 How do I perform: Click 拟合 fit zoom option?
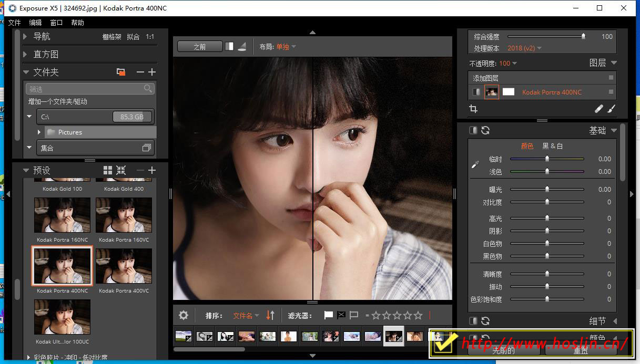(x=134, y=37)
